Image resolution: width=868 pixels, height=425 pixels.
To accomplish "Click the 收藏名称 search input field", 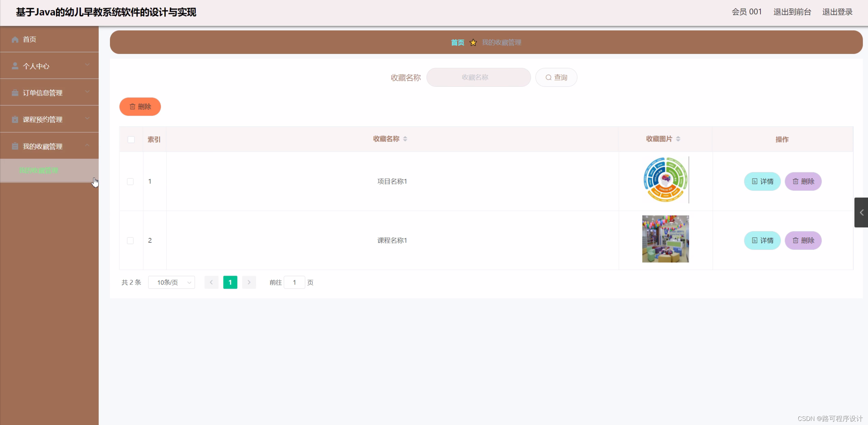I will [478, 77].
